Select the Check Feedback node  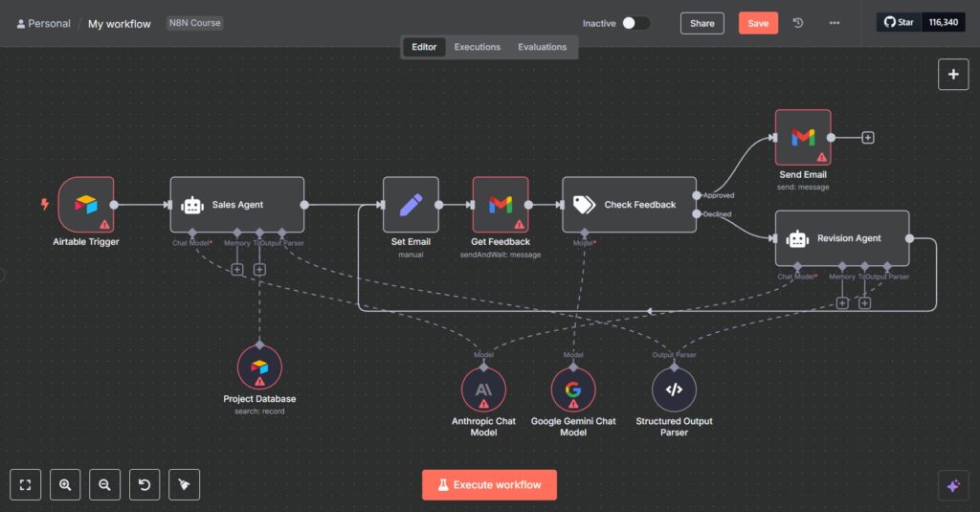click(630, 205)
